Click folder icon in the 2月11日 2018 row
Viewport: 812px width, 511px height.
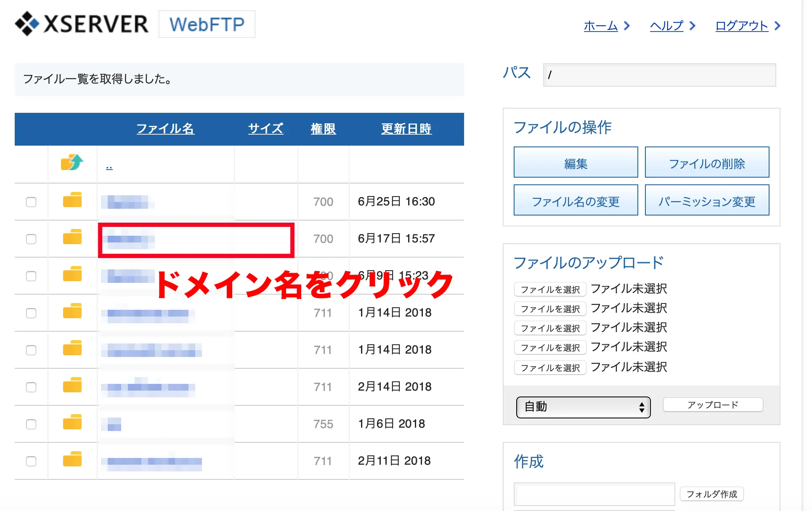pos(72,459)
